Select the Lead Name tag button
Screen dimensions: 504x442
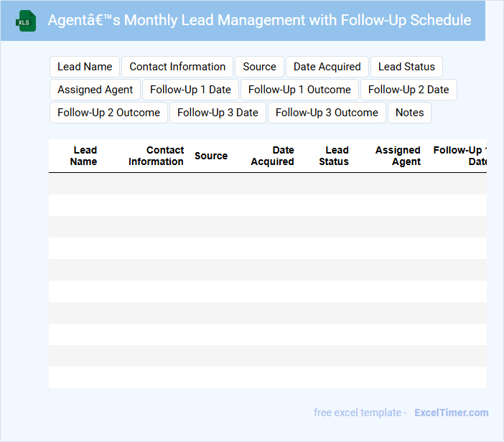click(x=85, y=67)
